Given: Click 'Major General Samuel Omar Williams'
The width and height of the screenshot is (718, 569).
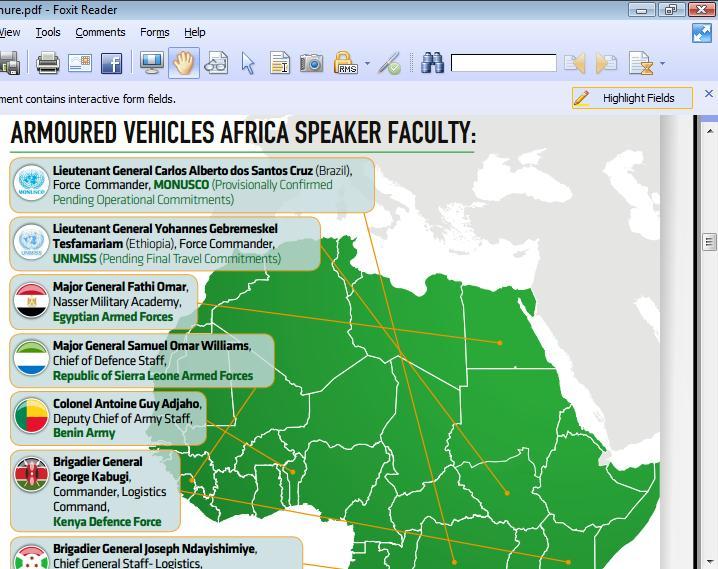Looking at the screenshot, I should [151, 346].
